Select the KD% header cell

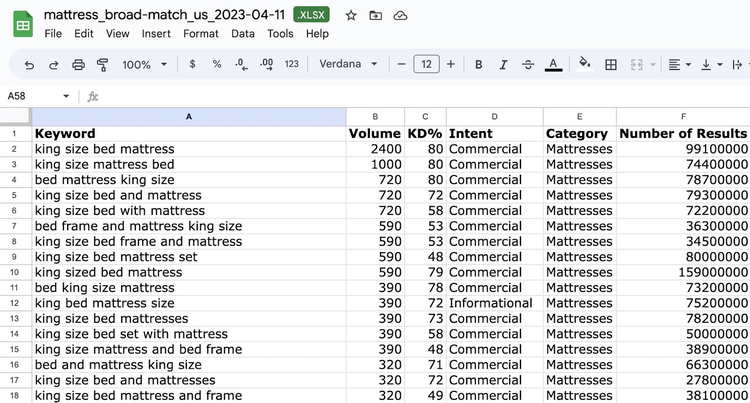tap(425, 133)
